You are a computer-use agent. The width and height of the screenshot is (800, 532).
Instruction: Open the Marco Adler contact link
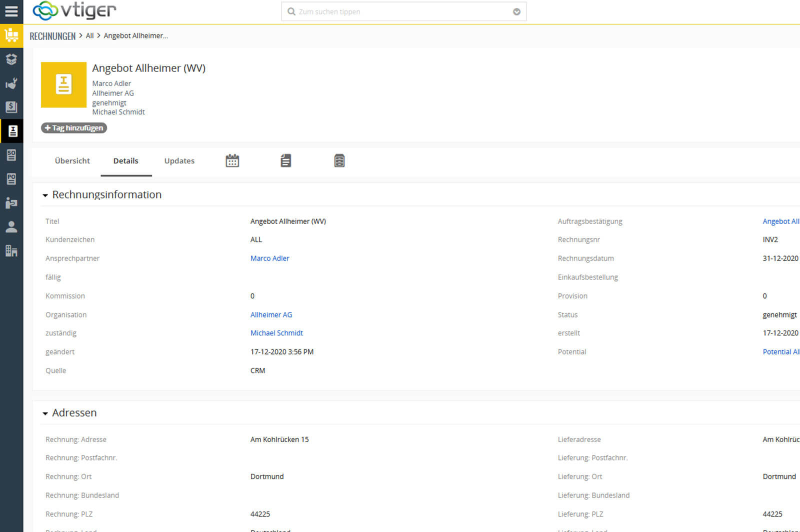tap(269, 258)
